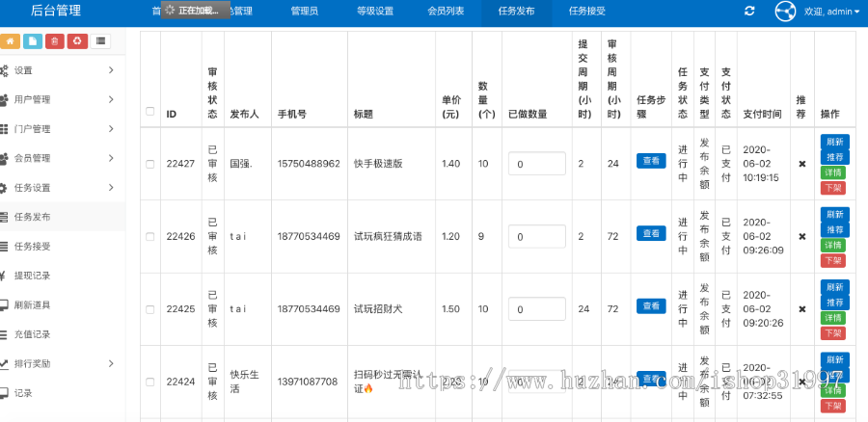
Task: Click 查看 button for row 22425
Action: coord(651,305)
